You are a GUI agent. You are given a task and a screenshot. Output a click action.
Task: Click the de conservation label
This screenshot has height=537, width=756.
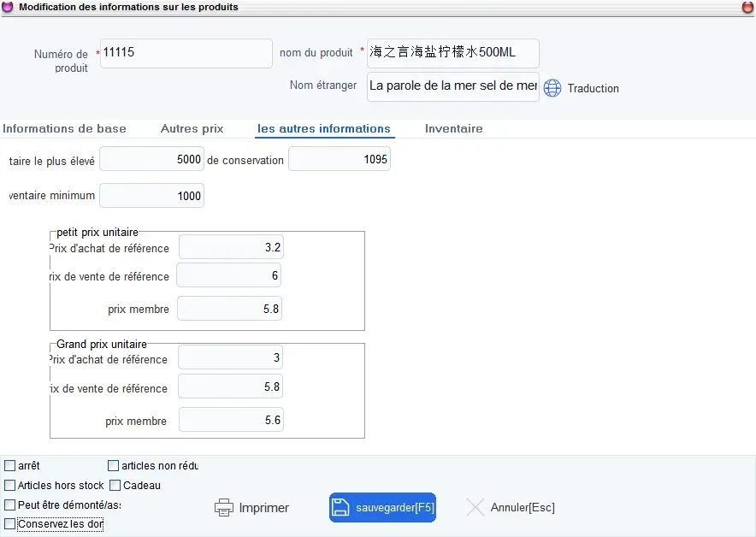[245, 161]
